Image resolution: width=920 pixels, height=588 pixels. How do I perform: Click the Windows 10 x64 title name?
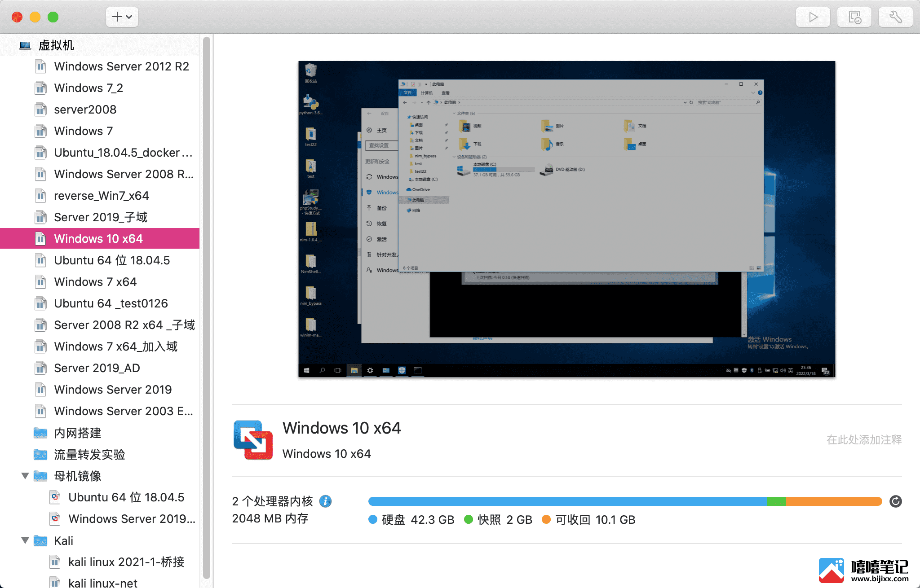[341, 428]
